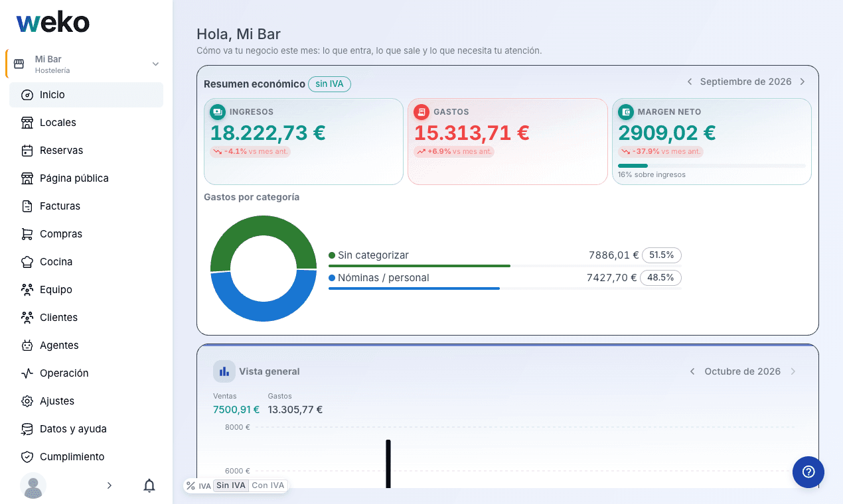Click the Cocina chef hat icon
Screen dimensions: 843x504
pos(27,262)
